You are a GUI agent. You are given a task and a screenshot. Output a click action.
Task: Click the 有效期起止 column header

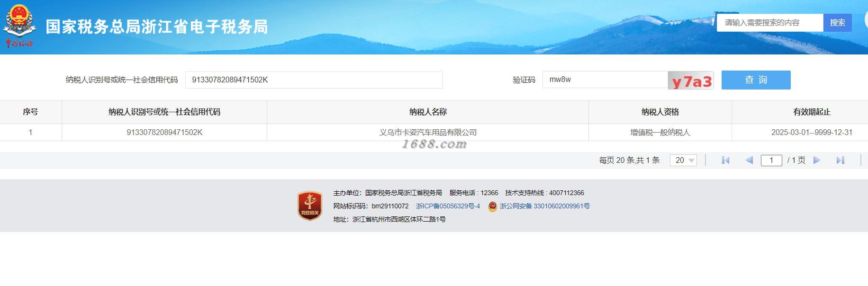[x=811, y=112]
